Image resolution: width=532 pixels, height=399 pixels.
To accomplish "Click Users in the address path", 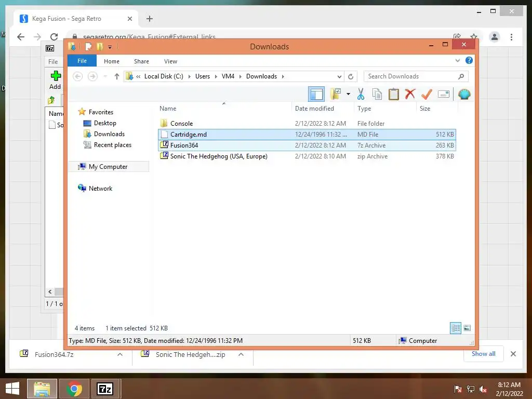I will coord(203,76).
